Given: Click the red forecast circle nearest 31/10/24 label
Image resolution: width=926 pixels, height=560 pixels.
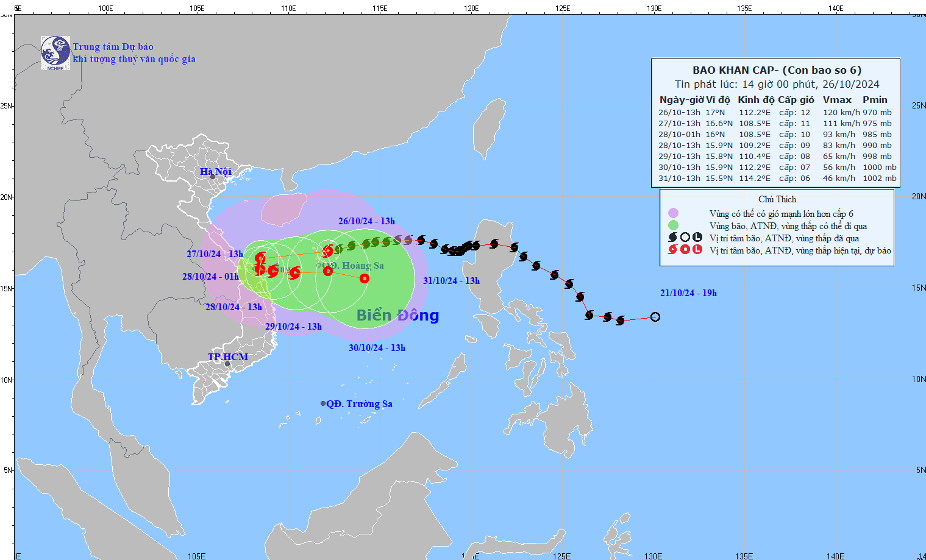Looking at the screenshot, I should click(365, 278).
